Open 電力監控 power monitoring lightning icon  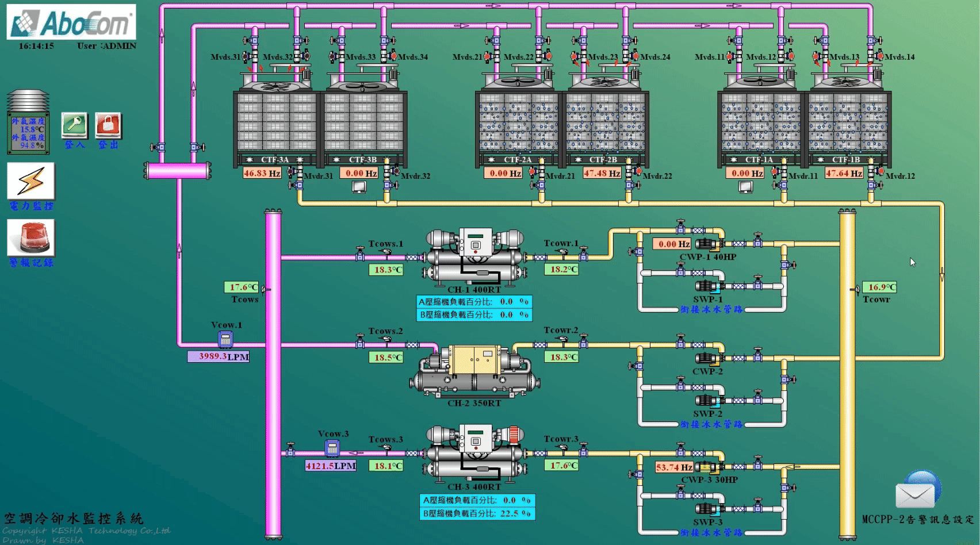pos(31,182)
